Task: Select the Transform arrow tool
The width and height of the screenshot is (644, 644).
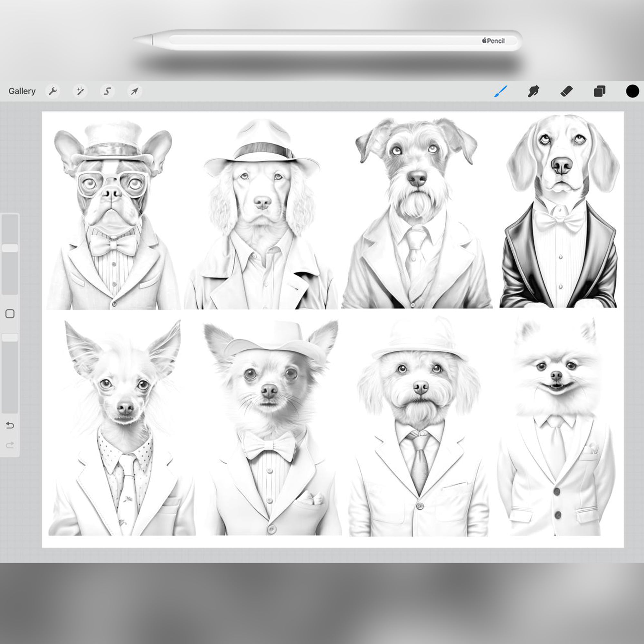Action: tap(134, 91)
